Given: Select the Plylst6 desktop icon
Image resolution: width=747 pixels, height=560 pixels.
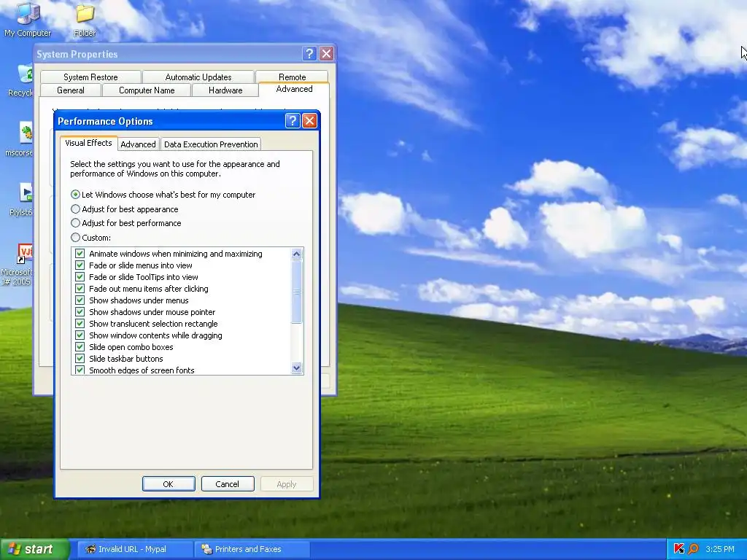Looking at the screenshot, I should (23, 198).
